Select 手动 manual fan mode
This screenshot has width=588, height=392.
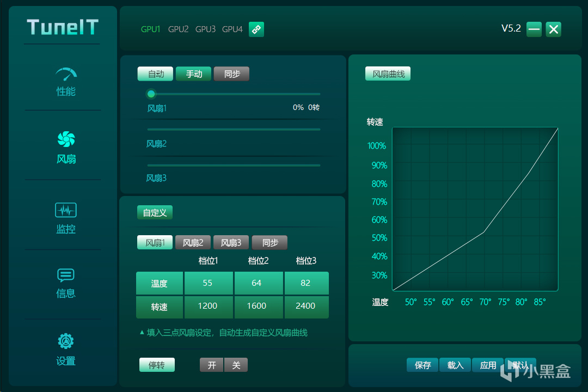(x=194, y=74)
